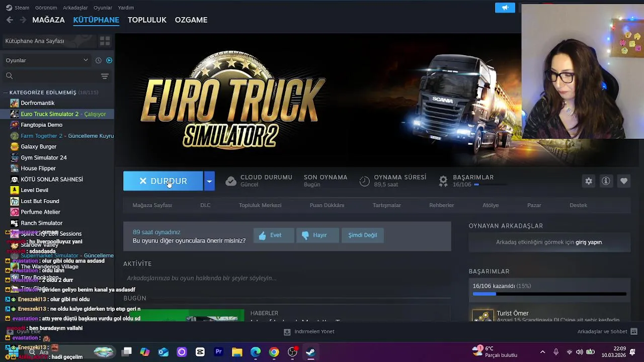Screen dimensions: 644x362
Task: Click the microphone icon in system tray
Action: tap(556, 352)
